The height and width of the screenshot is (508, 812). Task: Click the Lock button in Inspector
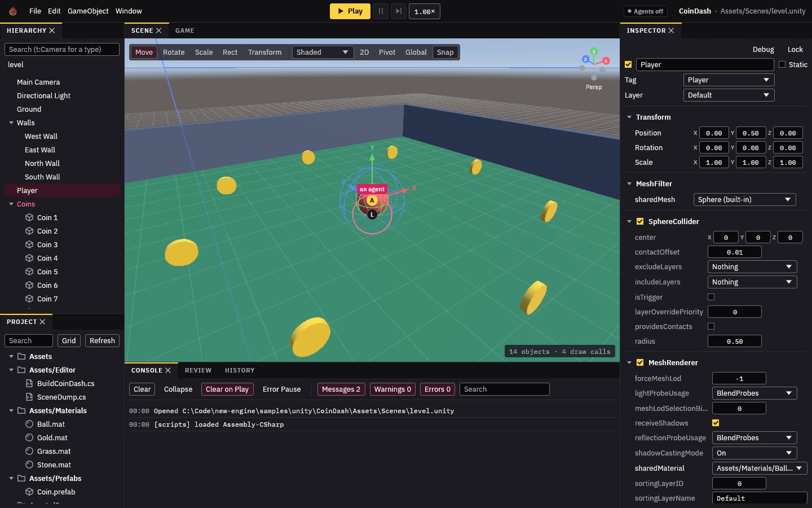pos(795,49)
